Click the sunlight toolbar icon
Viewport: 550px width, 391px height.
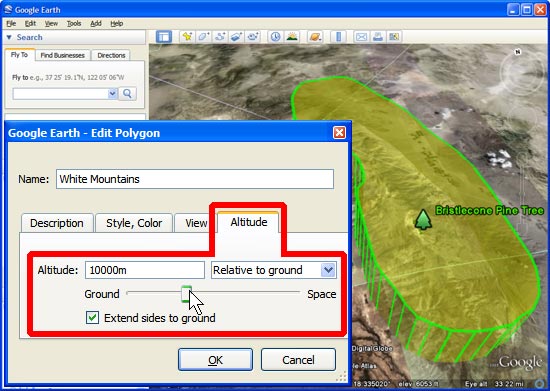(x=292, y=36)
